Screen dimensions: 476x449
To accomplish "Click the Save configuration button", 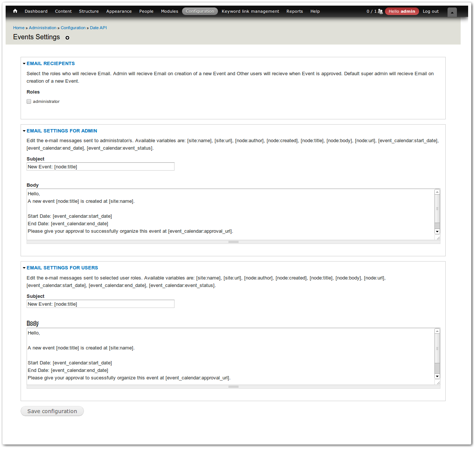I will (x=52, y=411).
